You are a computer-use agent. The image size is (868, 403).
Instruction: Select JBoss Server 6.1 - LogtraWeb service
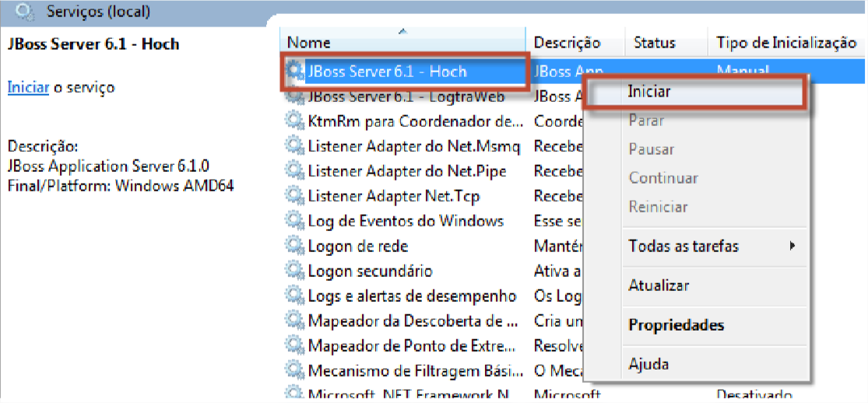pos(406,97)
